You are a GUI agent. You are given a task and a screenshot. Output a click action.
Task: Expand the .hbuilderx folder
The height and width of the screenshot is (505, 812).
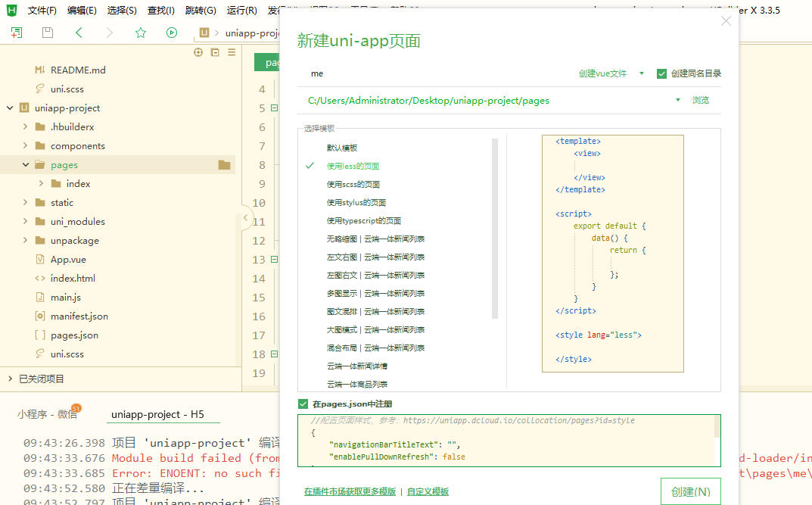pyautogui.click(x=25, y=126)
